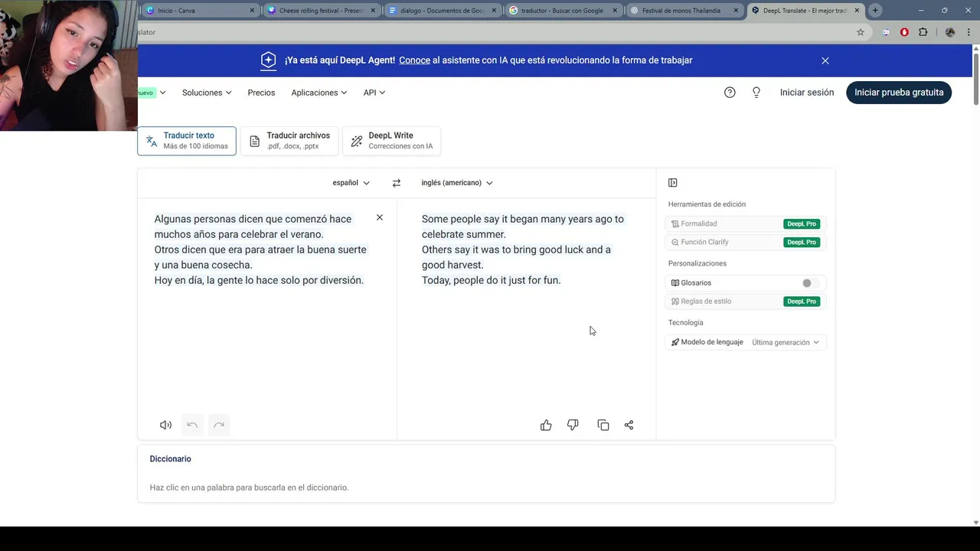Open DeepL Write mode
980x551 pixels.
coord(391,141)
